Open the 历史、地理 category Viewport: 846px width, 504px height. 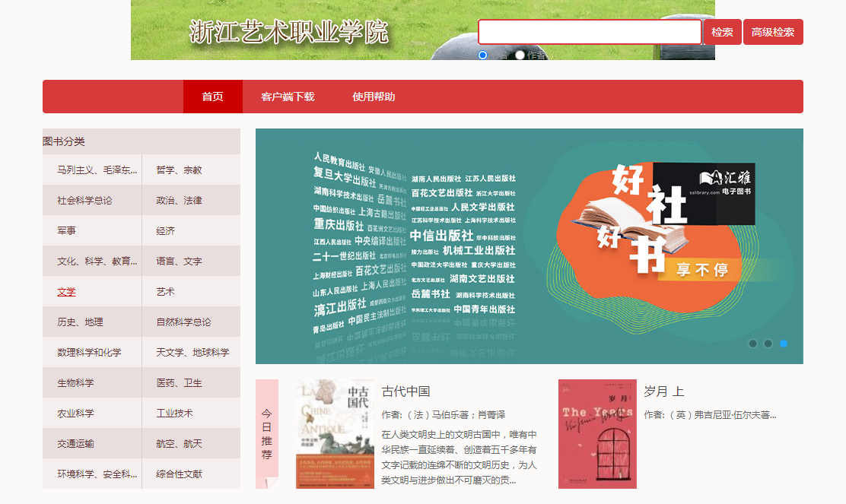(x=80, y=322)
